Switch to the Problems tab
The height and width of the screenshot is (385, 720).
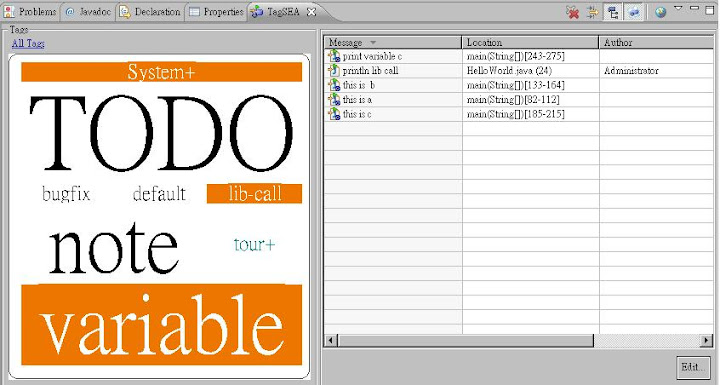(29, 12)
